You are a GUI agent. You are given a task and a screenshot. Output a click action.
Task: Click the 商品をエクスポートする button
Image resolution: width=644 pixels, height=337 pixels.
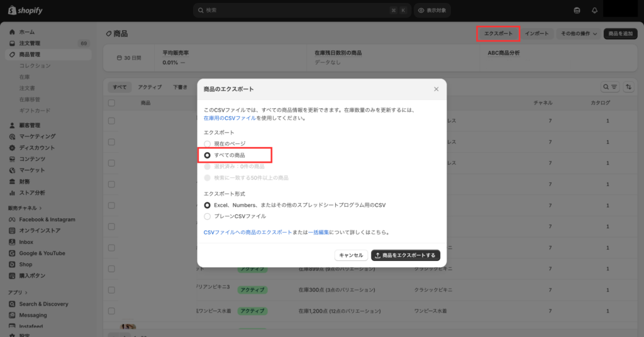[x=406, y=255]
